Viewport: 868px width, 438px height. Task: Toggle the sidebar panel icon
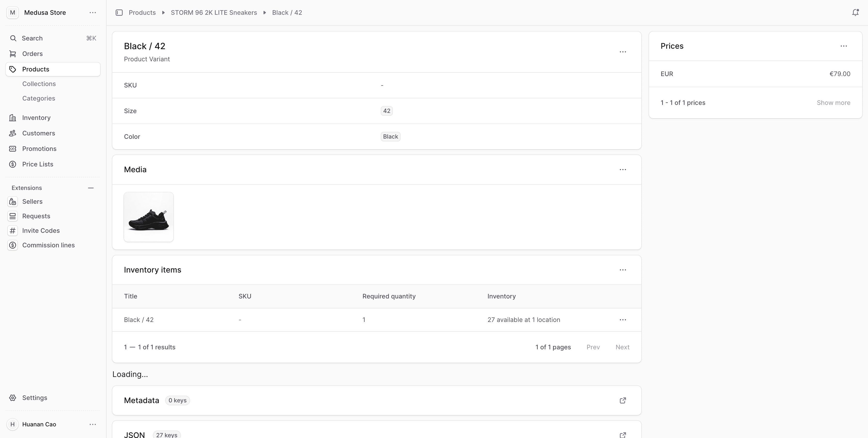click(x=119, y=12)
